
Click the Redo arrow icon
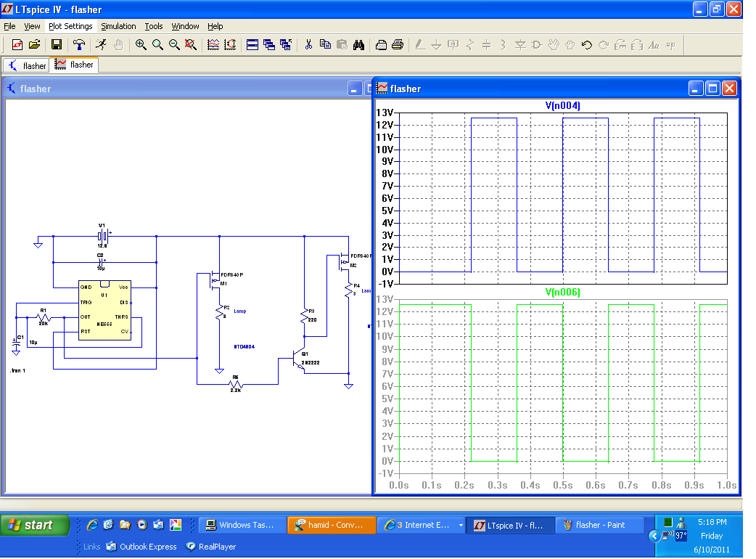(604, 45)
